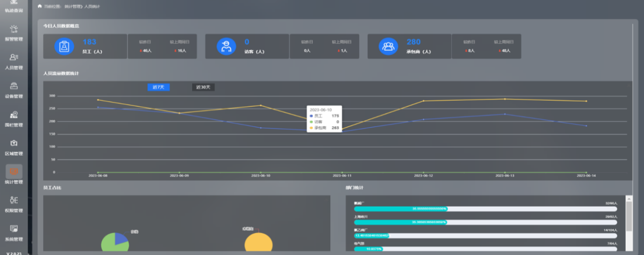Click the first department progress bar
The height and width of the screenshot is (255, 644).
(485, 209)
